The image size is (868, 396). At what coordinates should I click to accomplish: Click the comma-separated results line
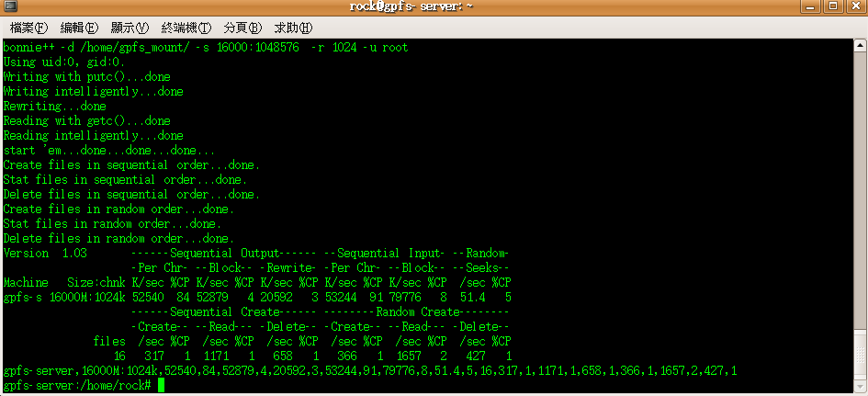tap(370, 371)
